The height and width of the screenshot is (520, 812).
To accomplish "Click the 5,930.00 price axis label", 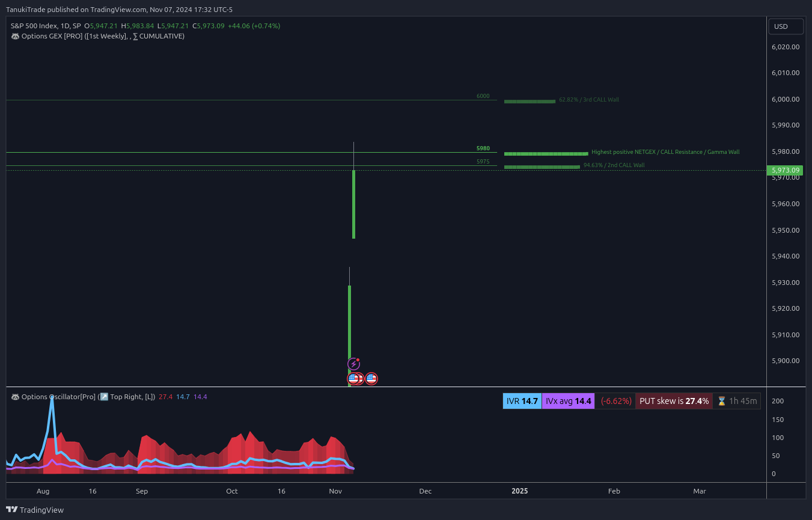I will pos(786,283).
